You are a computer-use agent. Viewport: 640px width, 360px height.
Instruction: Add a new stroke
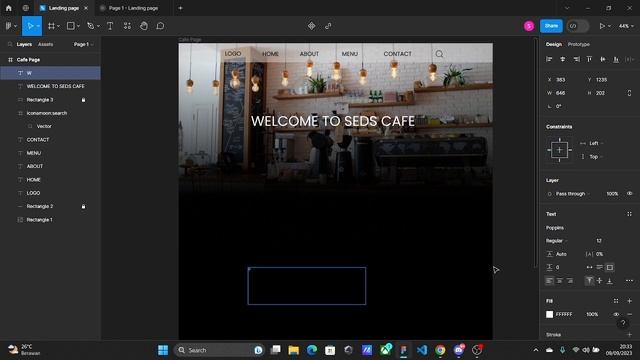pyautogui.click(x=629, y=335)
